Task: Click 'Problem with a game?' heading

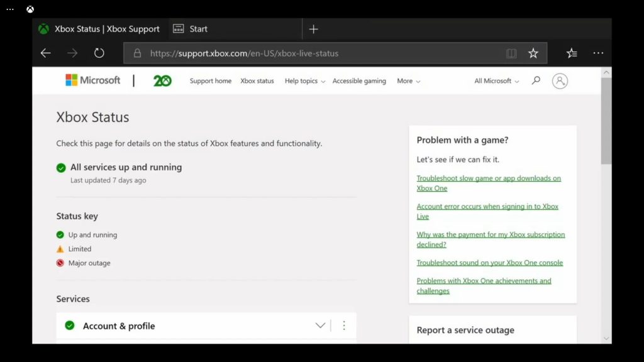Action: (462, 140)
